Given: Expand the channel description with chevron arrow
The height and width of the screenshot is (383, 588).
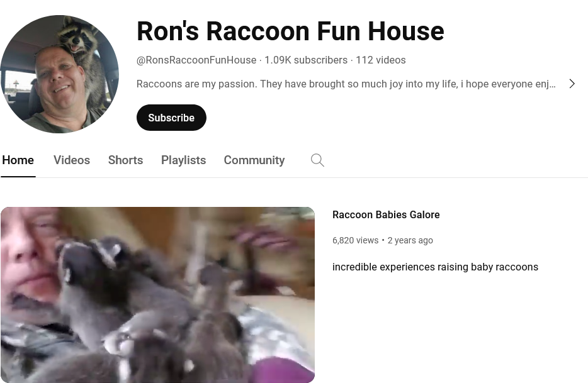Looking at the screenshot, I should 572,84.
